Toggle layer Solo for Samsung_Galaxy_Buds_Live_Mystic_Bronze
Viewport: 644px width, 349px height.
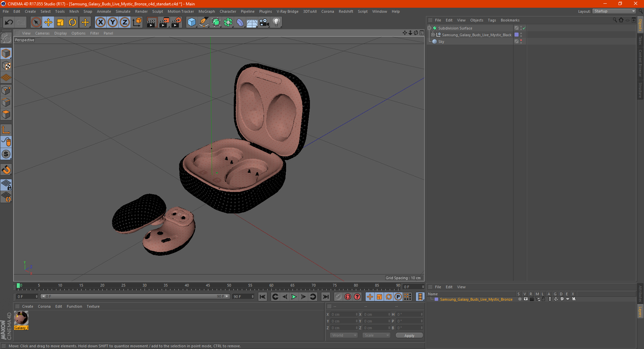coord(520,299)
